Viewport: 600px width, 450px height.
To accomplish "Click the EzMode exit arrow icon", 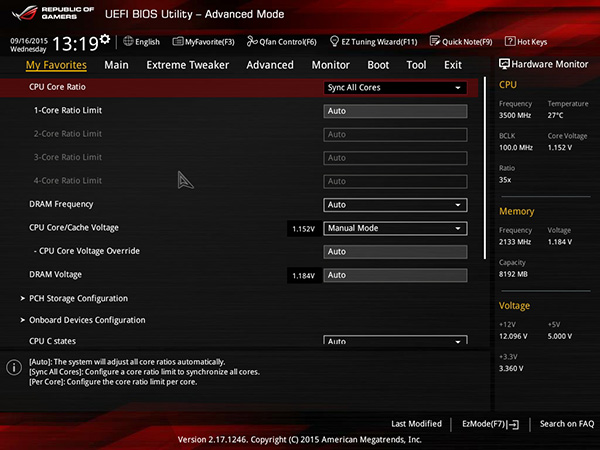I will (514, 424).
